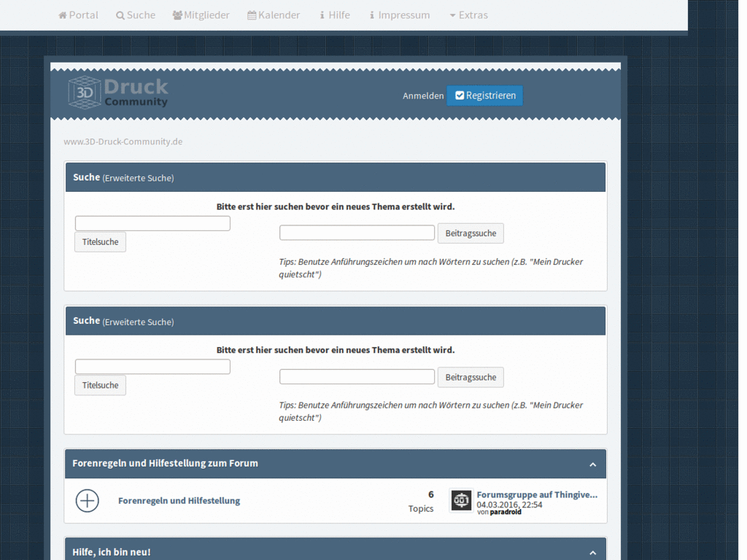Open the Suche menu item

(x=136, y=15)
